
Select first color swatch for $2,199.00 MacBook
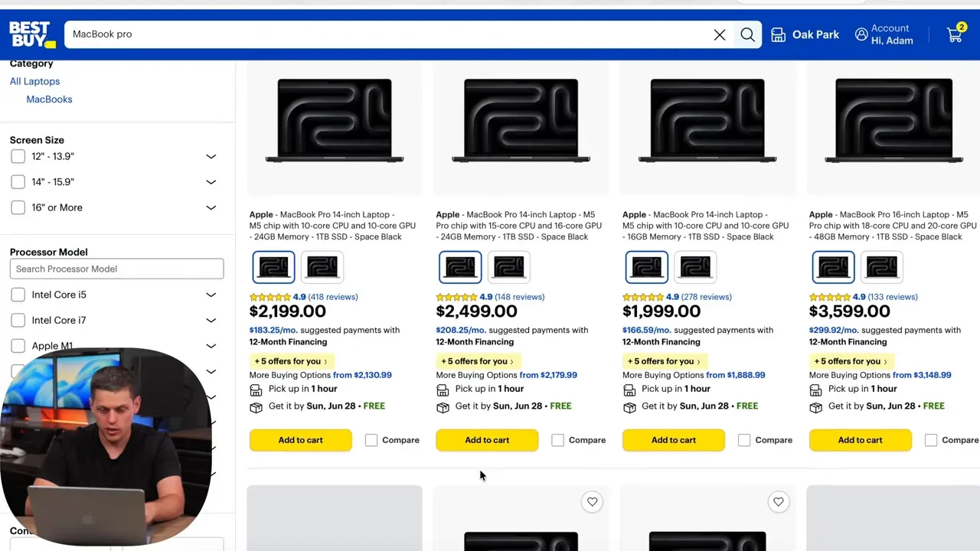point(273,267)
